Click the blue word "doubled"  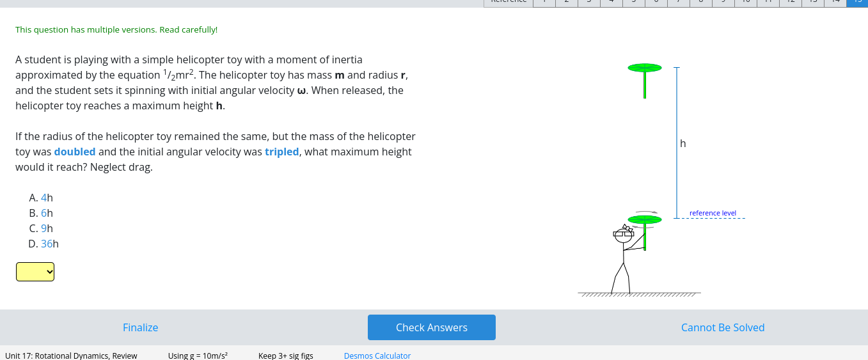75,152
